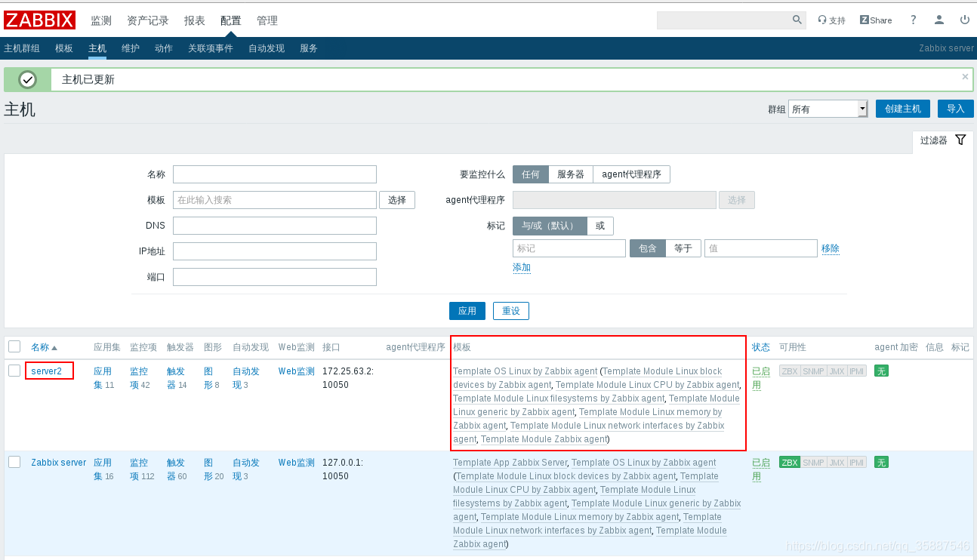The width and height of the screenshot is (977, 560).
Task: Click ZBX availability badge of server2
Action: point(790,371)
